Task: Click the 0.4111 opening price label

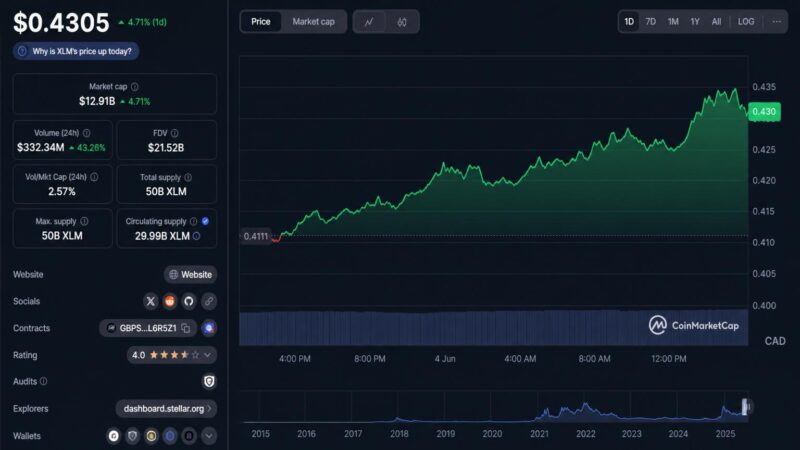Action: coord(255,236)
